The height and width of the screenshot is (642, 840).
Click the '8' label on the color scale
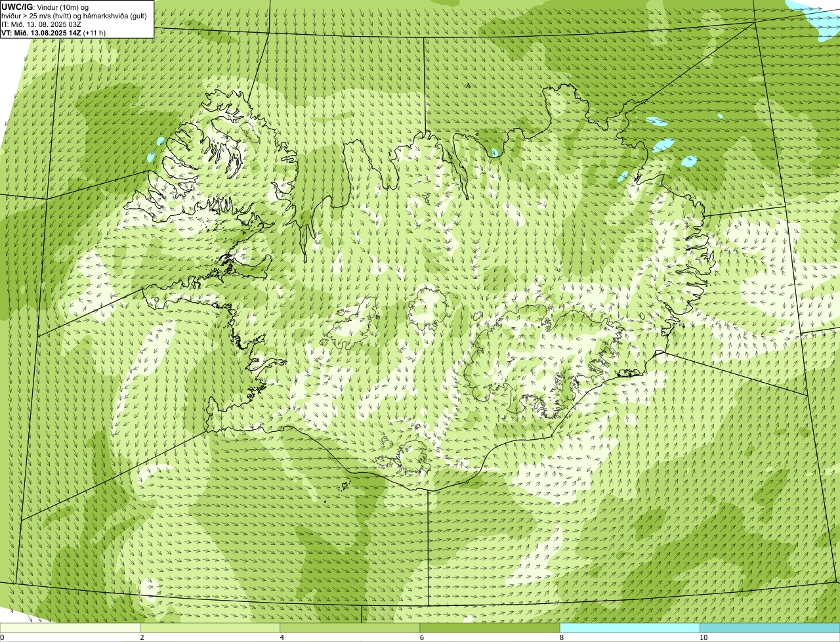click(x=562, y=637)
